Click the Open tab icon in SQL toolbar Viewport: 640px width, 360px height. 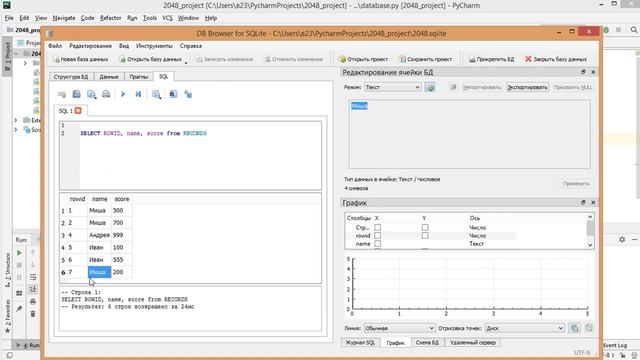62,94
